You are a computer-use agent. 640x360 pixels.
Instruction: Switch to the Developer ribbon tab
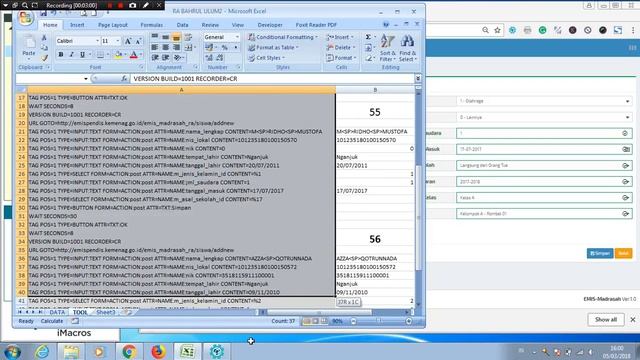[x=270, y=25]
